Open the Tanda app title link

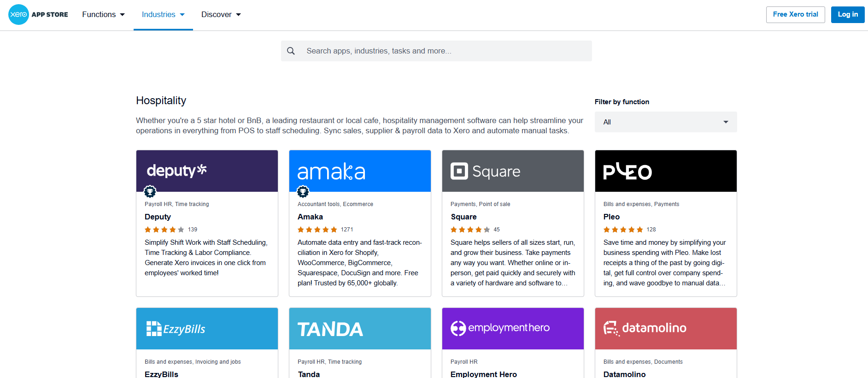point(309,374)
